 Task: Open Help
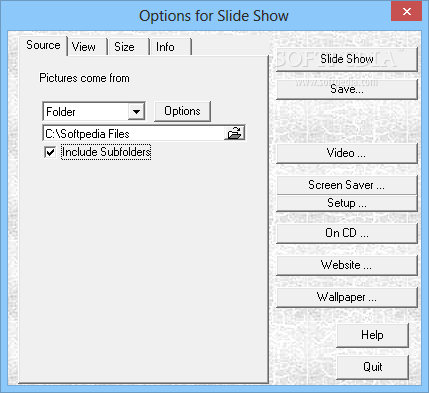372,335
